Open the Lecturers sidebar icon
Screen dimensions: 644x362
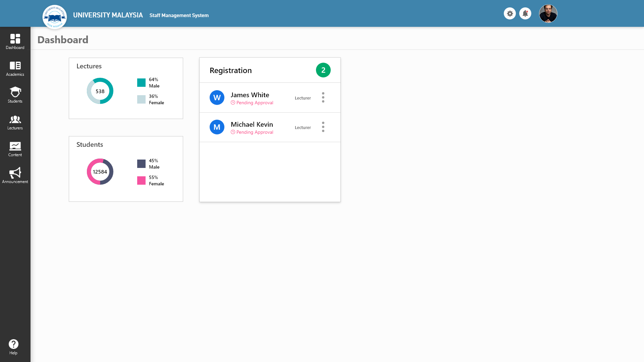pos(15,119)
